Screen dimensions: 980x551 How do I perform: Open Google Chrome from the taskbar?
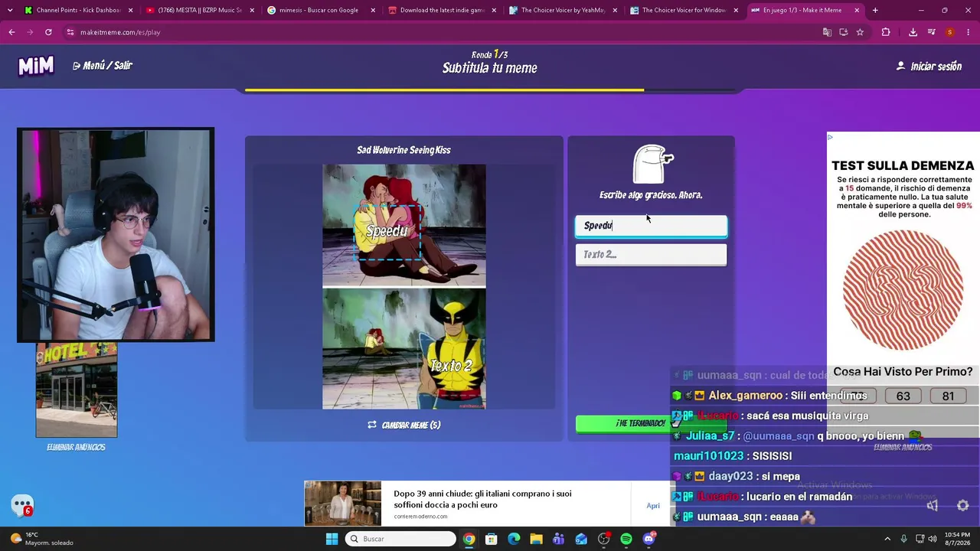coord(469,539)
